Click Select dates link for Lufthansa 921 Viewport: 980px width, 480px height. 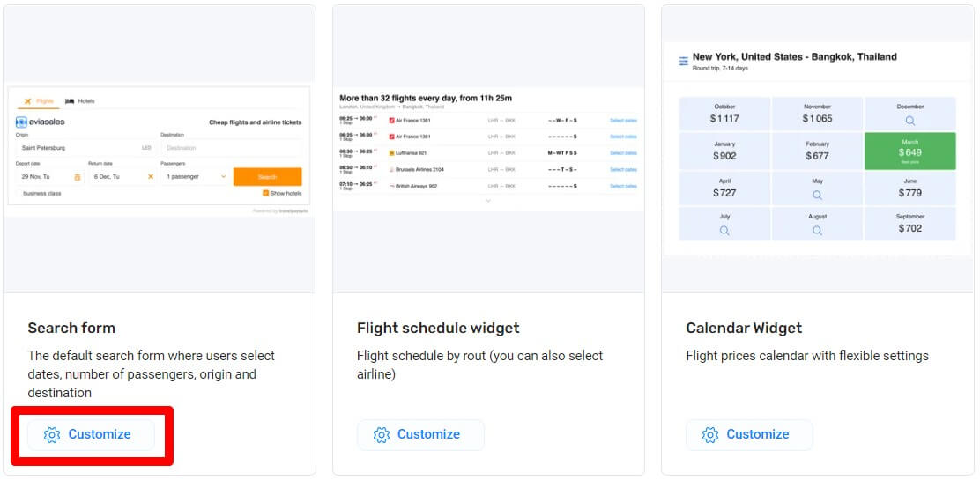[623, 153]
